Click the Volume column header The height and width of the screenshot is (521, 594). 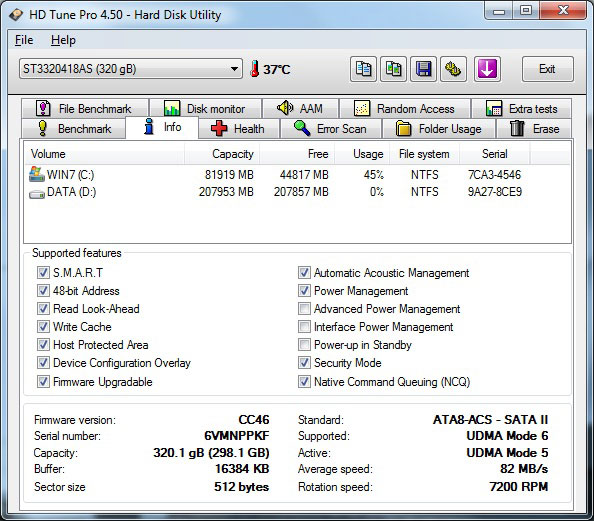click(x=104, y=154)
